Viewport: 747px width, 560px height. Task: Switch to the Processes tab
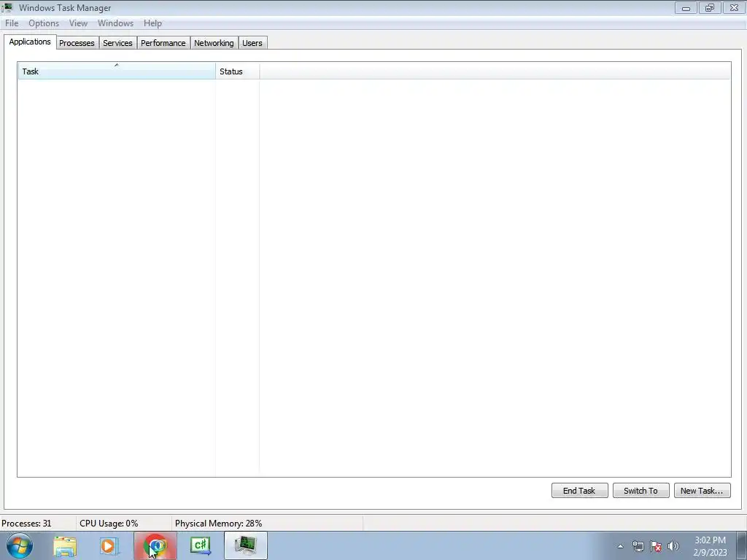click(77, 43)
